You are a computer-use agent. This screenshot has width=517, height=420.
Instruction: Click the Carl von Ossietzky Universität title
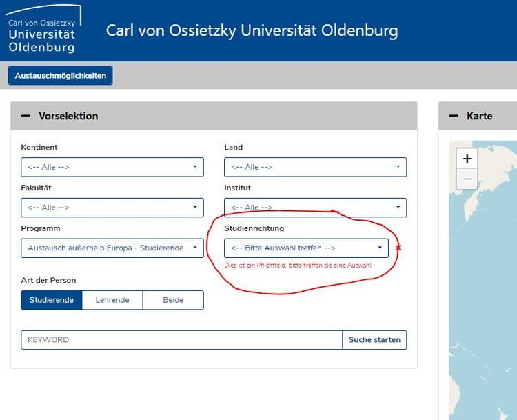252,31
